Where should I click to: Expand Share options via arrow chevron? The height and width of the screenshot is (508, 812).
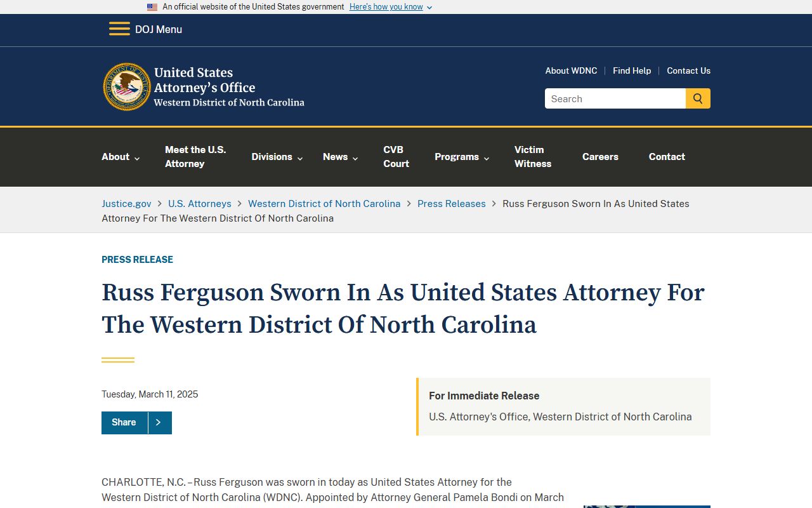coord(159,423)
